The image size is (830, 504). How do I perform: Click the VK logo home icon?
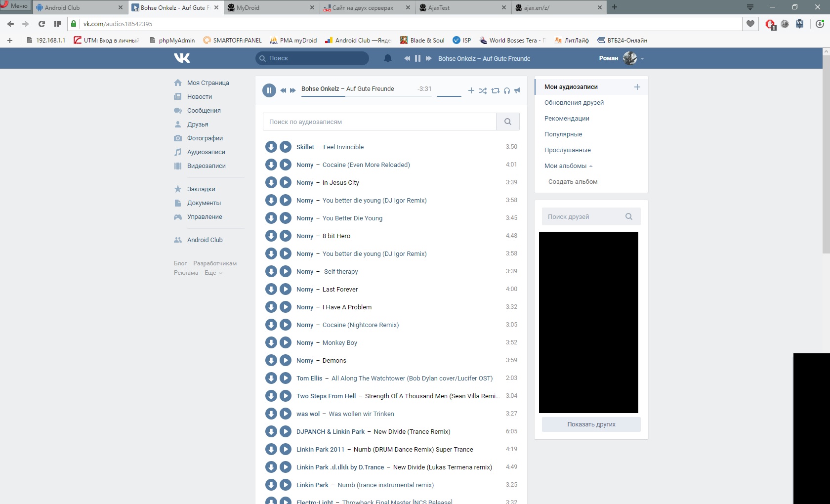tap(182, 58)
